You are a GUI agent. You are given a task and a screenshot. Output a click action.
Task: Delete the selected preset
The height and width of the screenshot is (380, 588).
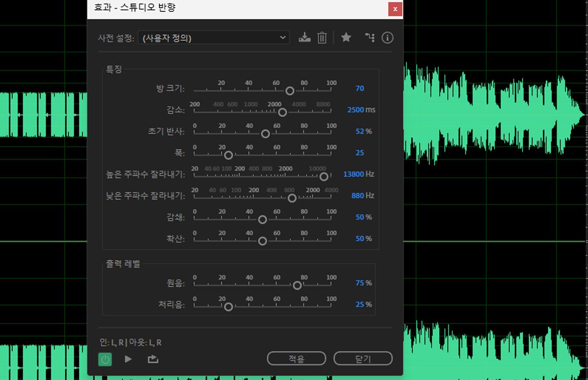[322, 38]
